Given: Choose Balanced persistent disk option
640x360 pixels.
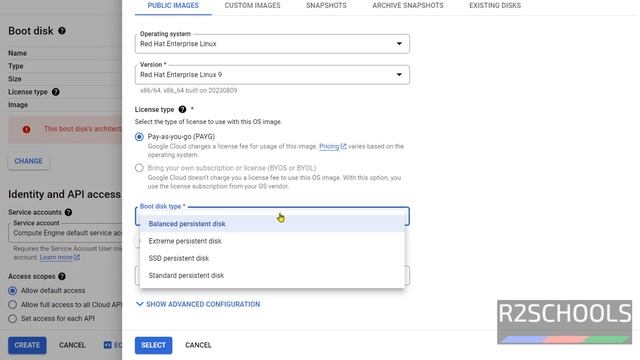Looking at the screenshot, I should point(272,224).
